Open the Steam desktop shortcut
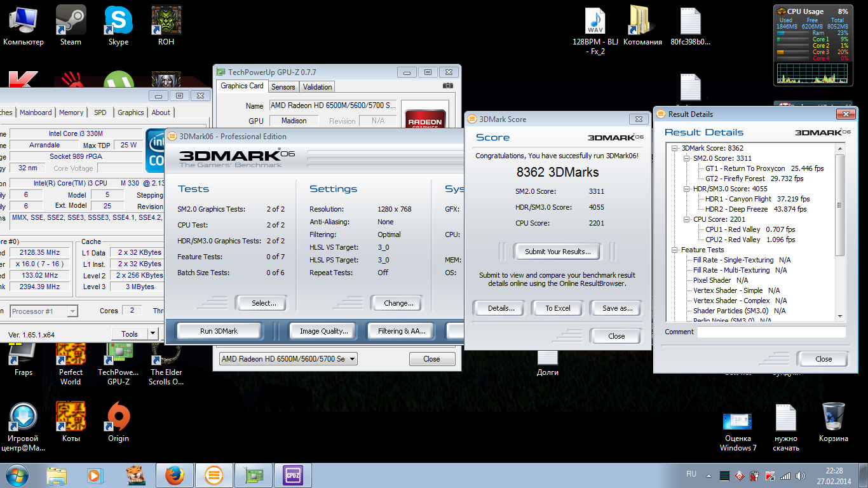The width and height of the screenshot is (868, 488). coord(71,26)
